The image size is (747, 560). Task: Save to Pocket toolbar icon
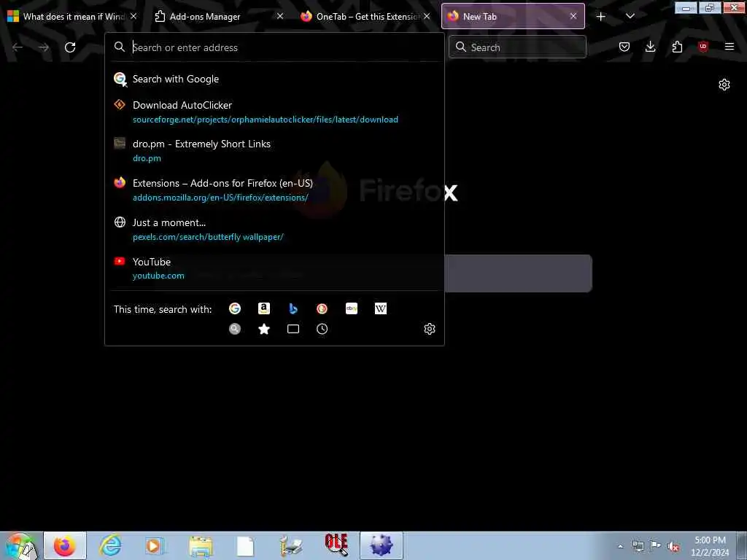624,47
